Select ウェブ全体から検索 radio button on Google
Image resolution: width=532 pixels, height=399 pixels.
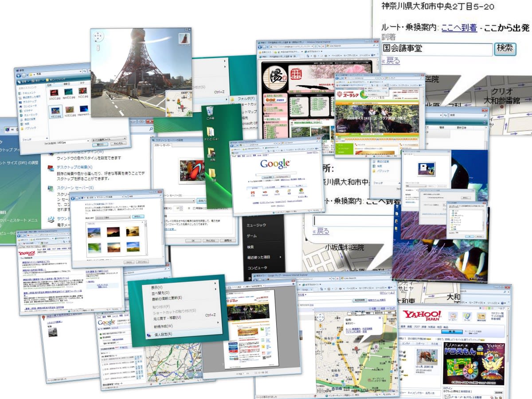249,181
